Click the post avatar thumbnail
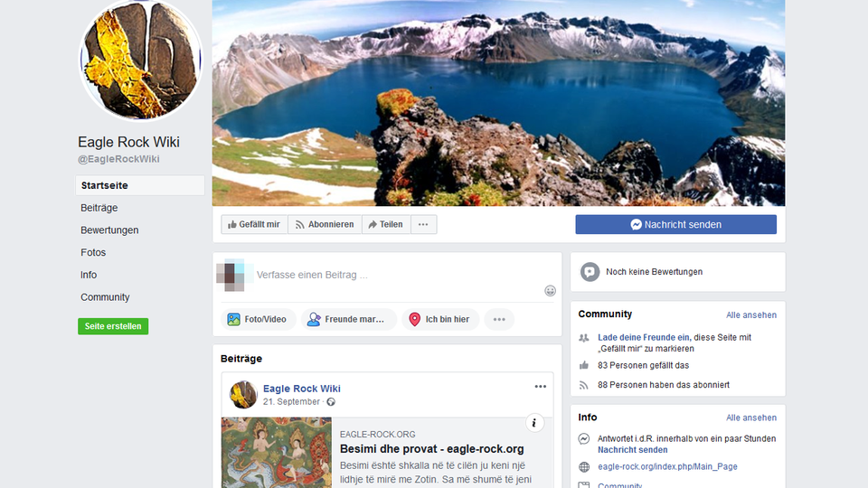 click(243, 395)
